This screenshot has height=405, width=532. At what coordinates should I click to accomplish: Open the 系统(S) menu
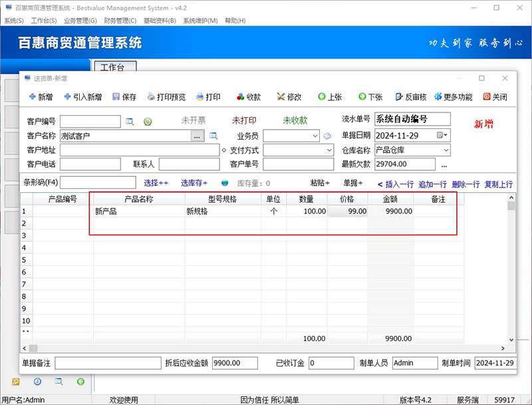(14, 21)
